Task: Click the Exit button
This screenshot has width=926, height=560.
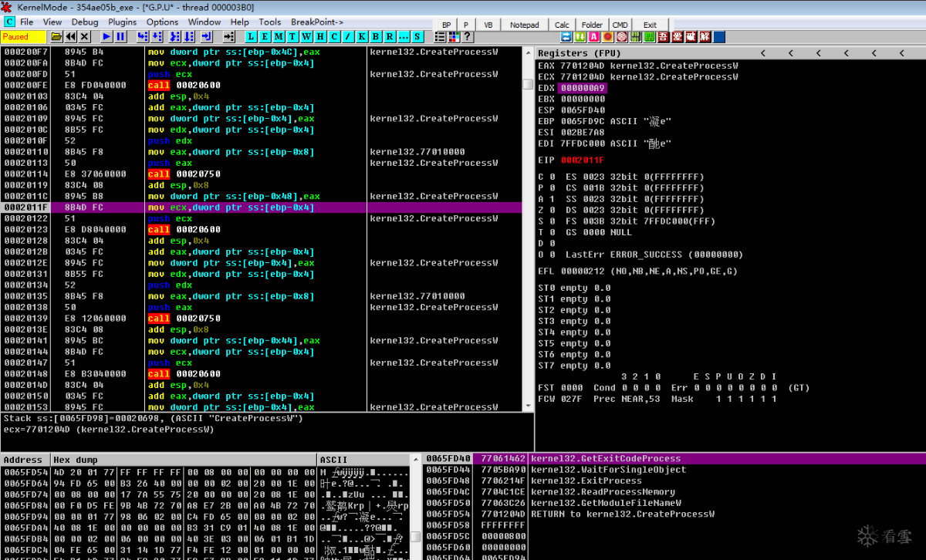Action: [650, 25]
